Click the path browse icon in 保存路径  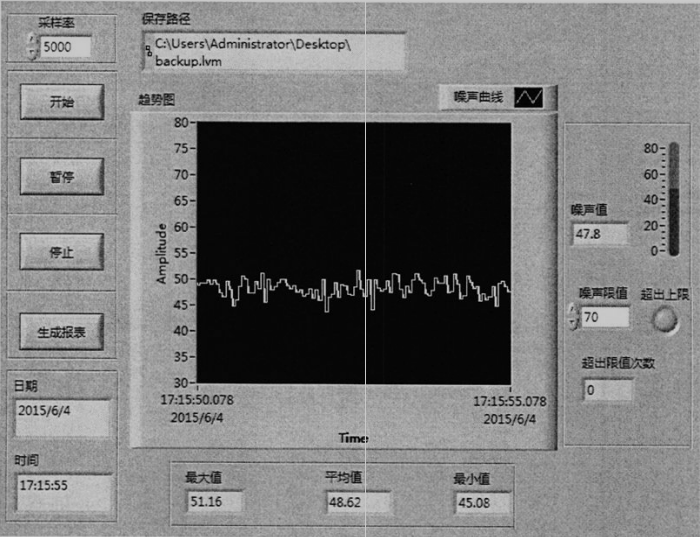(x=148, y=48)
